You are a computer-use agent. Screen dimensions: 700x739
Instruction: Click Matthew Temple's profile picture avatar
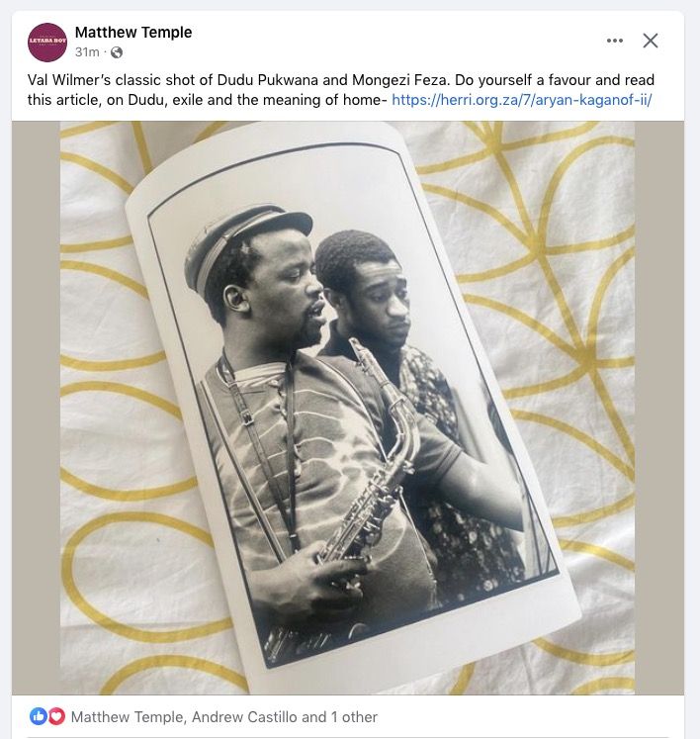coord(47,42)
